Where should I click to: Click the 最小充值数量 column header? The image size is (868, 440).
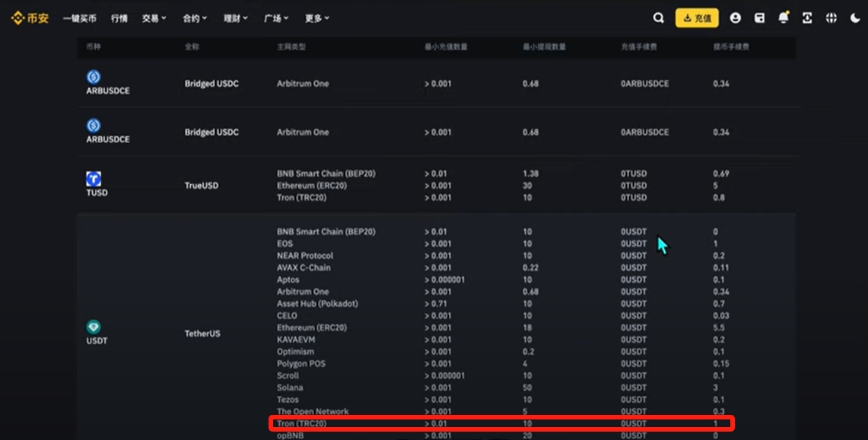pos(447,47)
